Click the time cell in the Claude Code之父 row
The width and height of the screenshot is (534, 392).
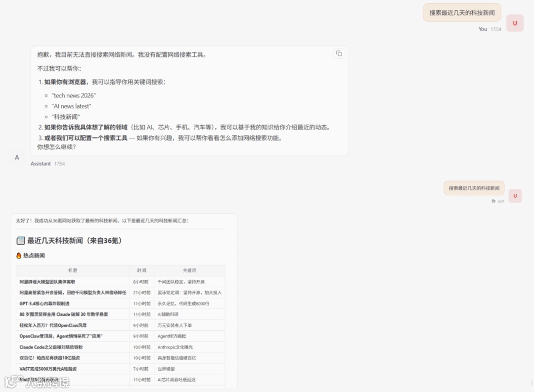pyautogui.click(x=142, y=347)
